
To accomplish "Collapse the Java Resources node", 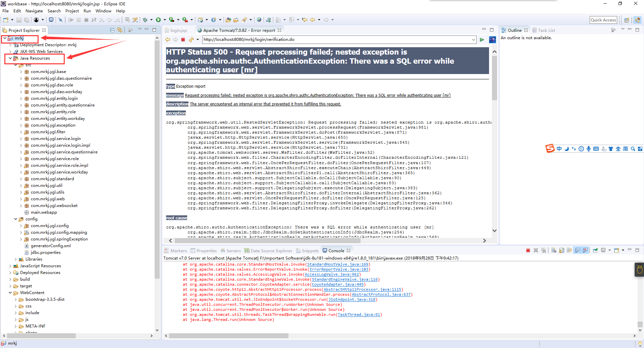I will (x=10, y=58).
